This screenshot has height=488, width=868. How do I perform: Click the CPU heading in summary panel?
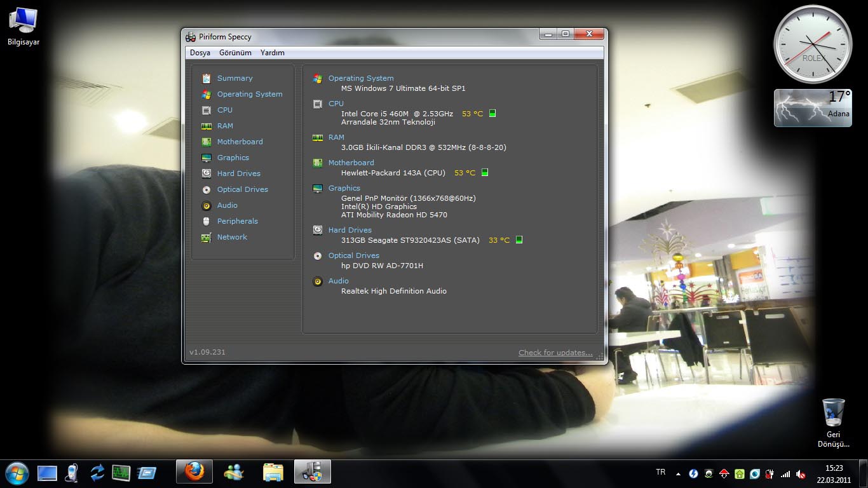pos(336,104)
